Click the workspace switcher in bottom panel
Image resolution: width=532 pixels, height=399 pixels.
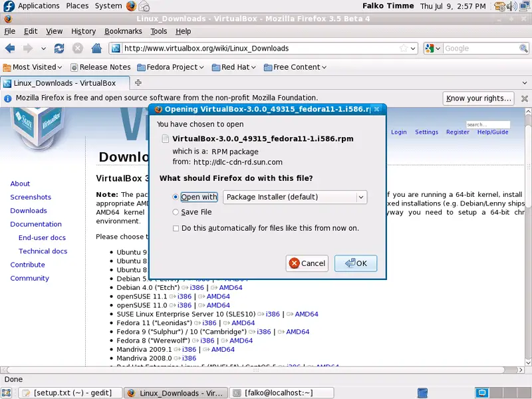(503, 393)
